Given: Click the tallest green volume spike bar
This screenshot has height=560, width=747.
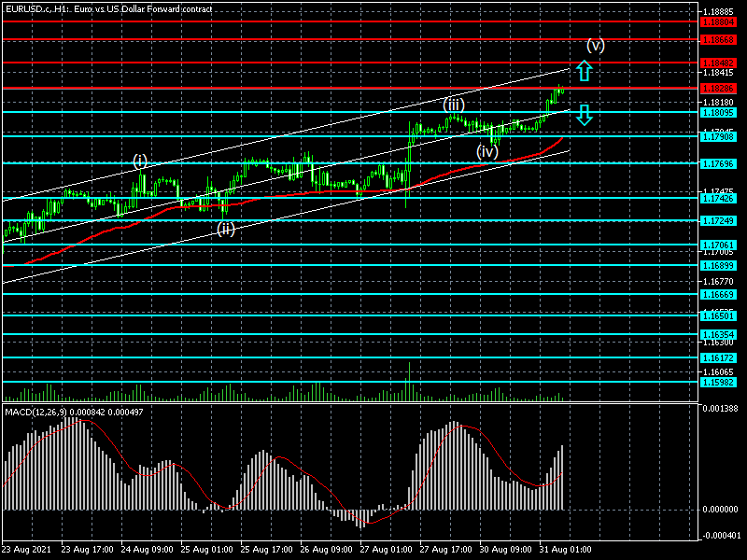Looking at the screenshot, I should tap(409, 381).
